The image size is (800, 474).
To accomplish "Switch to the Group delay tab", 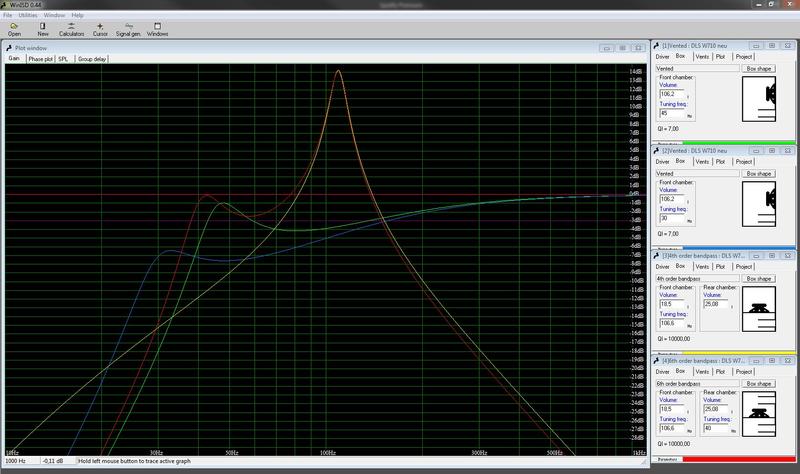I will 92,59.
